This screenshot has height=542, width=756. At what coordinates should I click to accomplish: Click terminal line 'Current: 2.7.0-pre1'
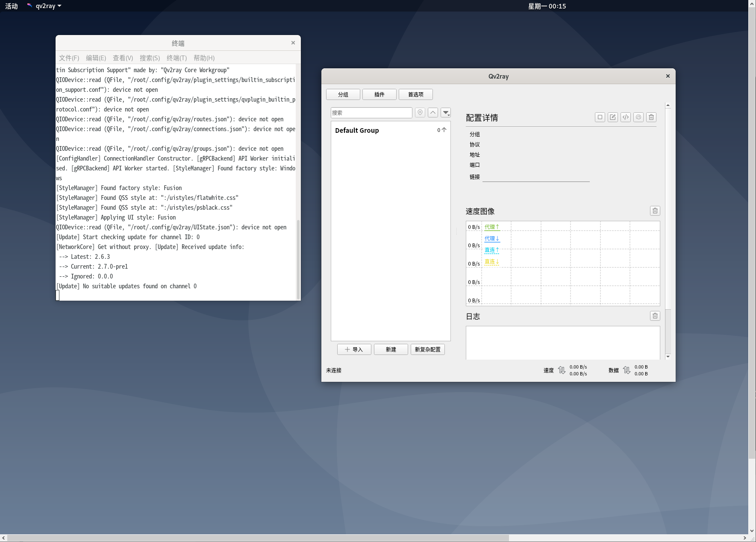[x=93, y=267]
